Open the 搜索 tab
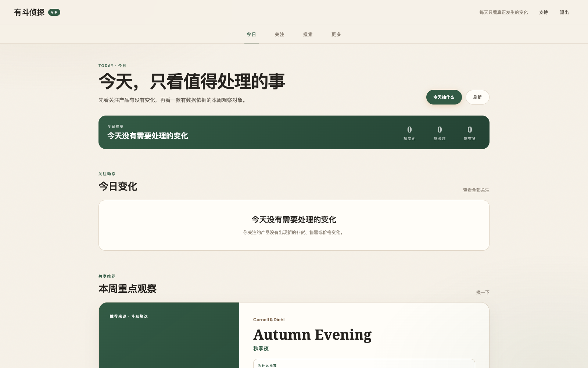The width and height of the screenshot is (588, 368). 308,35
